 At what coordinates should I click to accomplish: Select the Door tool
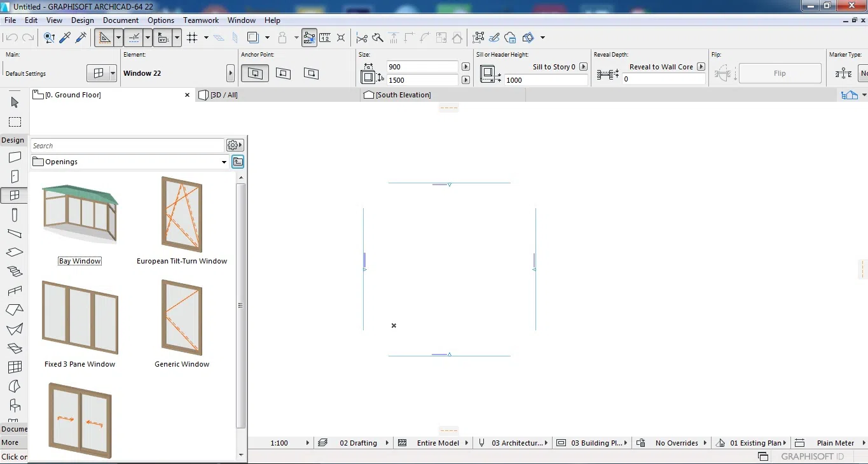tap(14, 176)
